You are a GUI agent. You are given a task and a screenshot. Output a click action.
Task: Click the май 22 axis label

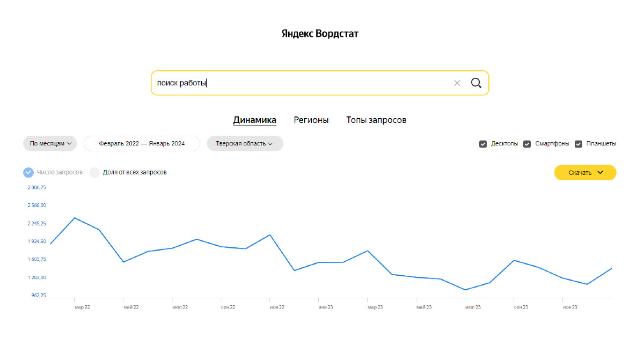point(131,307)
